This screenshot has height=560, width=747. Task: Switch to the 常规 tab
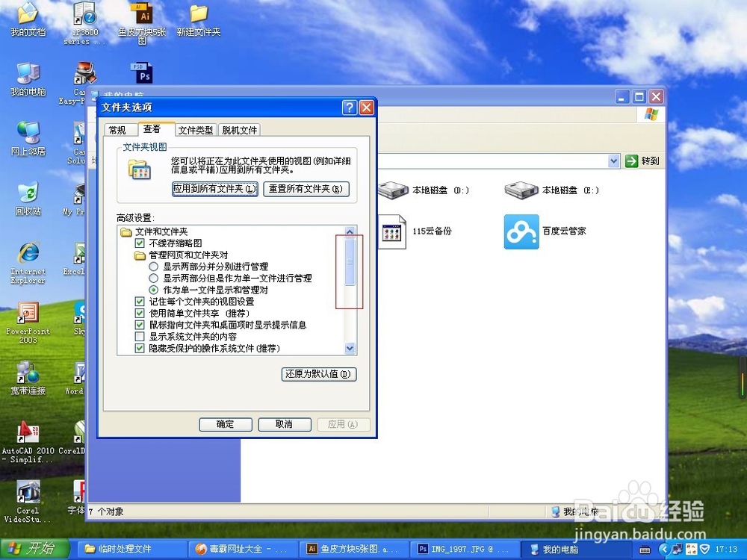(120, 128)
